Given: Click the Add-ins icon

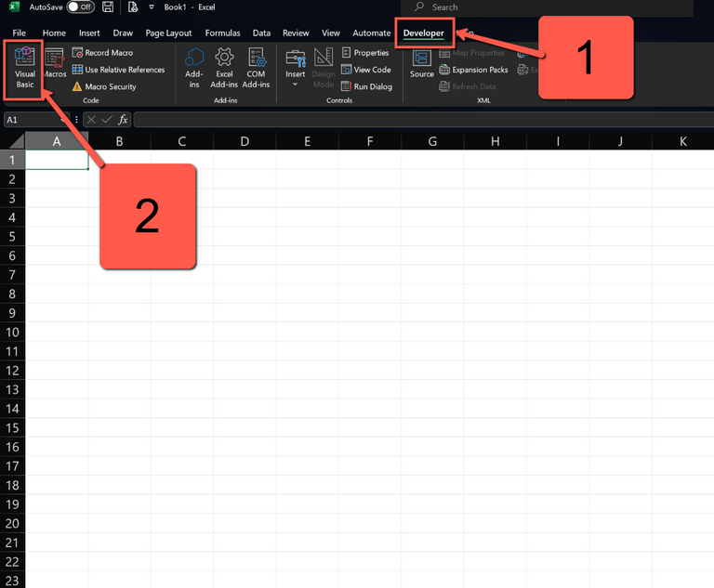Looking at the screenshot, I should pos(194,68).
